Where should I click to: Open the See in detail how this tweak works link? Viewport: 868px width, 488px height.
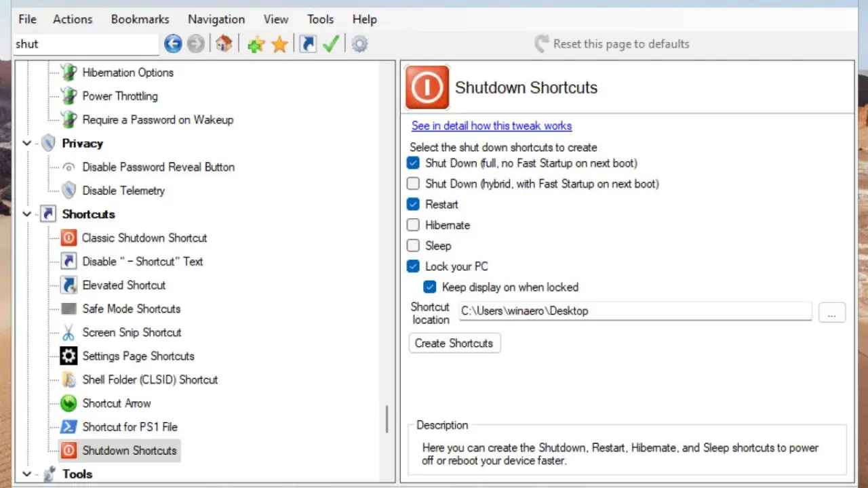(491, 126)
